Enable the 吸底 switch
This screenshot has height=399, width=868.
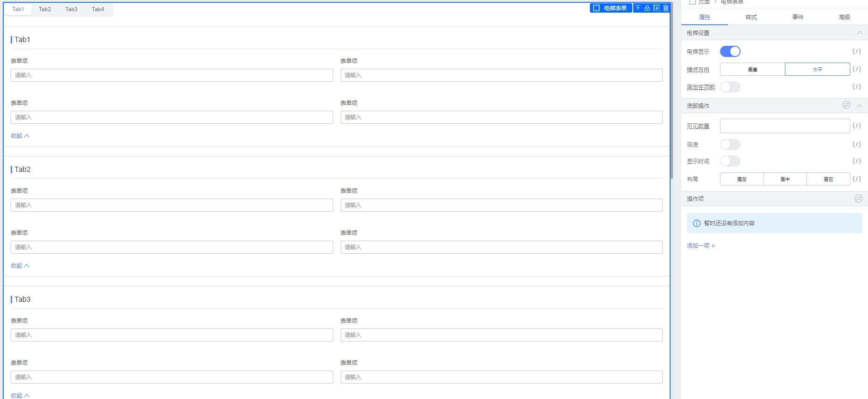coord(730,144)
